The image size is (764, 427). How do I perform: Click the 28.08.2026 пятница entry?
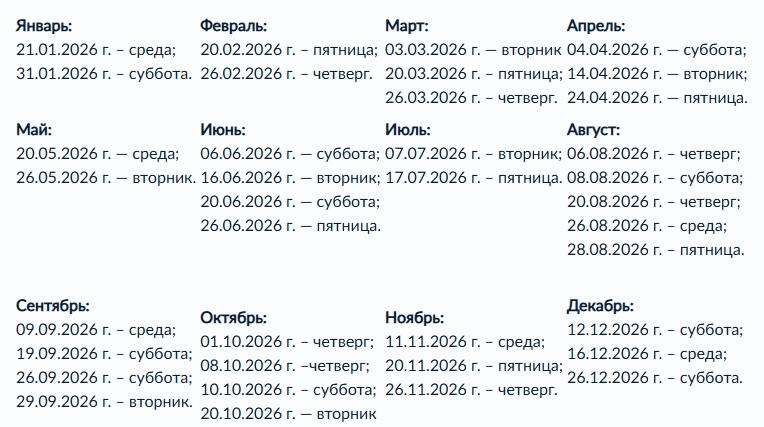pyautogui.click(x=657, y=249)
